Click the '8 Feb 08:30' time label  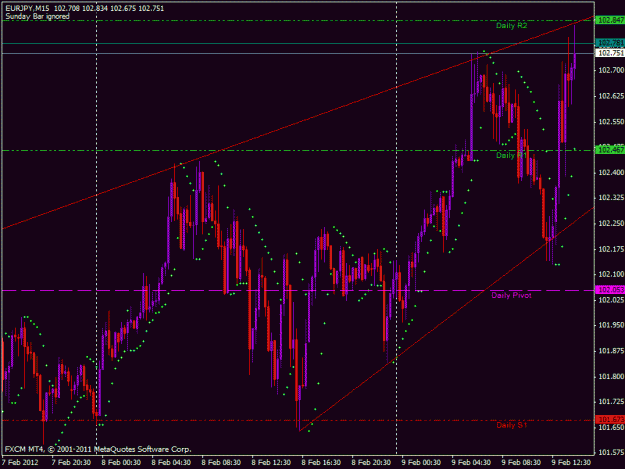(x=221, y=462)
